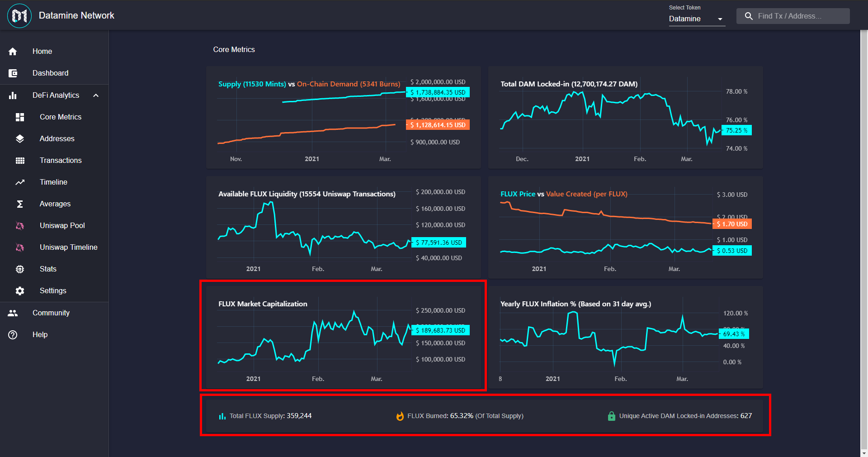Screen dimensions: 868x457
Task: Click the FLUX Price vs Value Created chart
Action: pyautogui.click(x=626, y=228)
